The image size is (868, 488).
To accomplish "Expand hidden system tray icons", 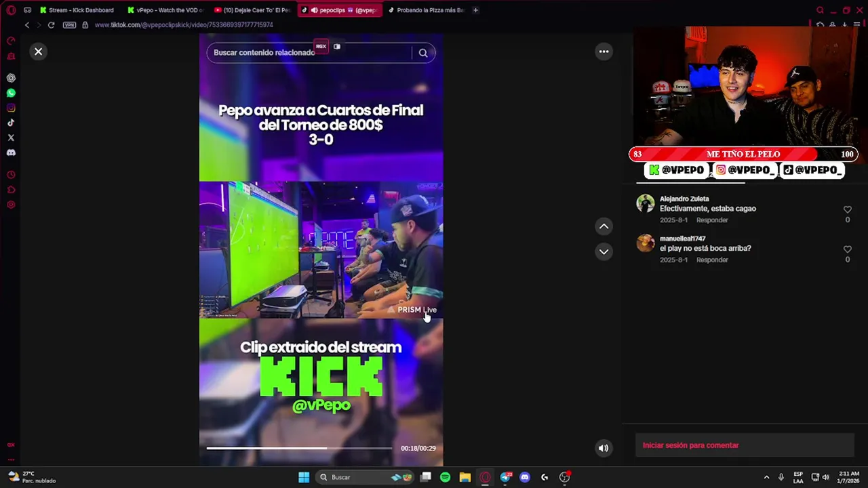I will click(x=766, y=477).
